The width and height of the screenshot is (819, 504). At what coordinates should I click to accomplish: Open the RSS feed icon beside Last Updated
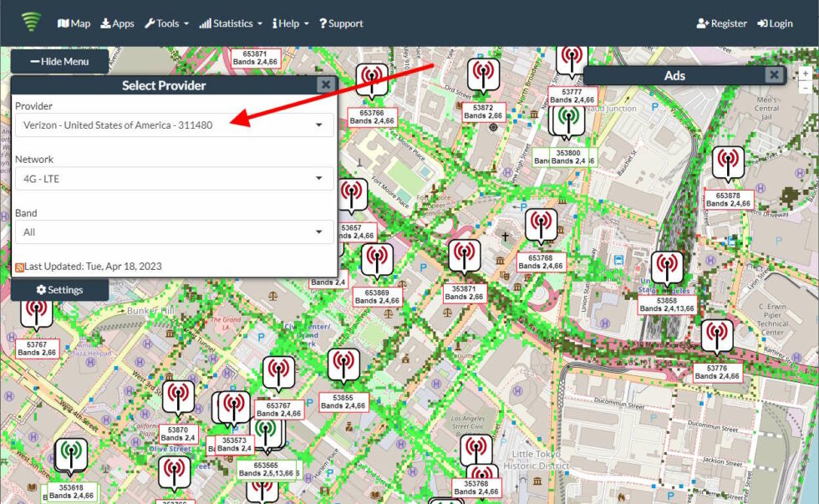tap(19, 267)
